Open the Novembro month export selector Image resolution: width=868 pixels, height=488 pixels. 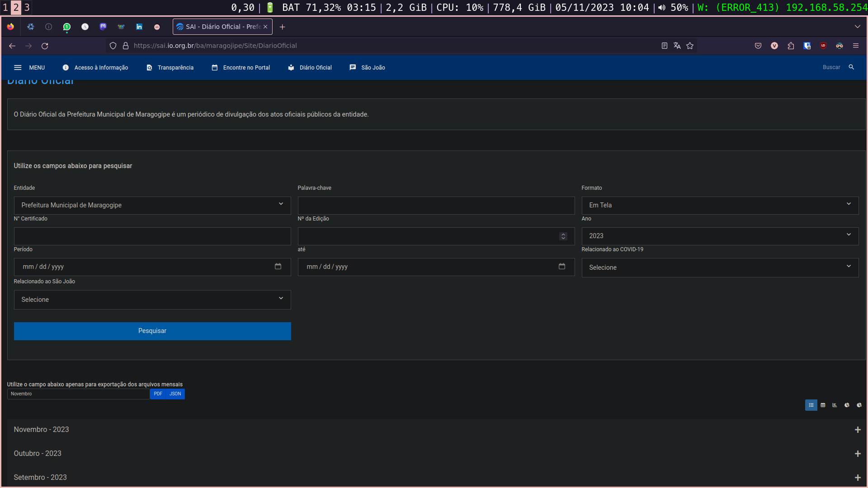pos(79,394)
